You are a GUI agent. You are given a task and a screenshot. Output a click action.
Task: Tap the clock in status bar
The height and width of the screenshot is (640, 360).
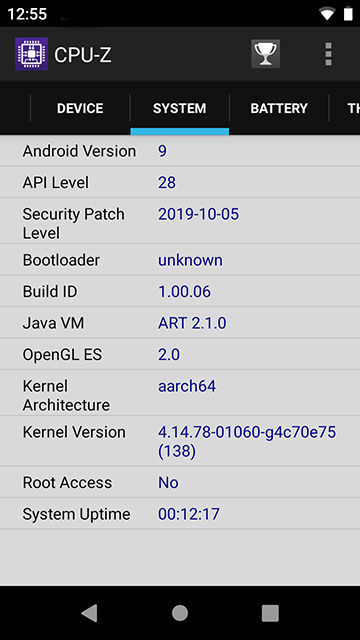[x=27, y=14]
